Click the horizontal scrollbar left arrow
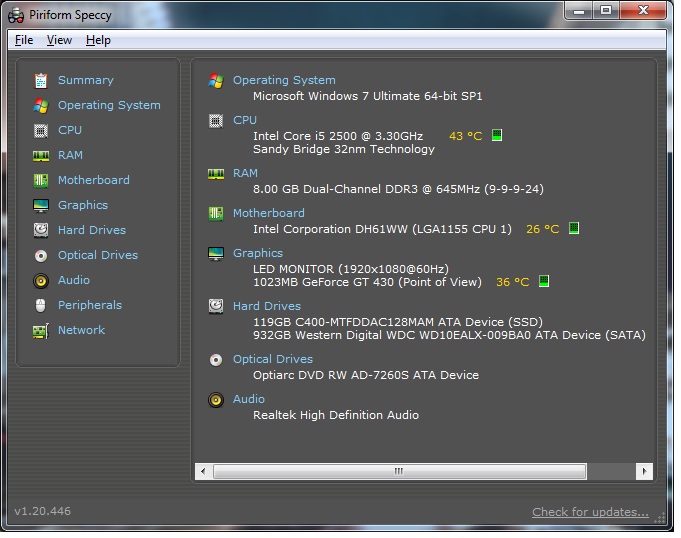681x538 pixels. (203, 471)
